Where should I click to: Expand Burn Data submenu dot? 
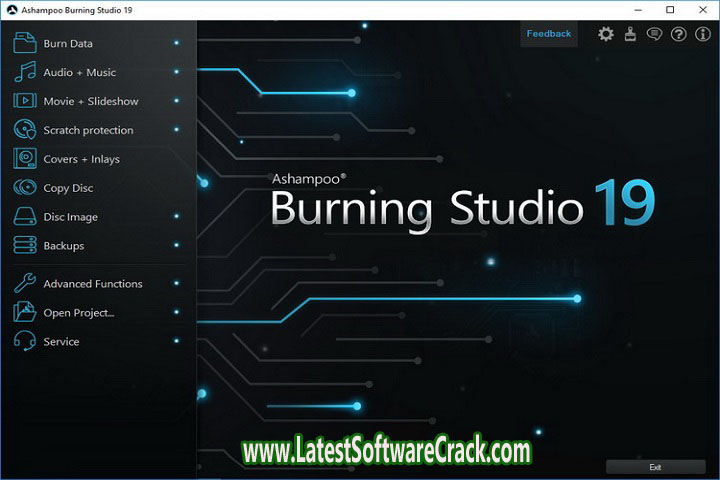coord(176,43)
